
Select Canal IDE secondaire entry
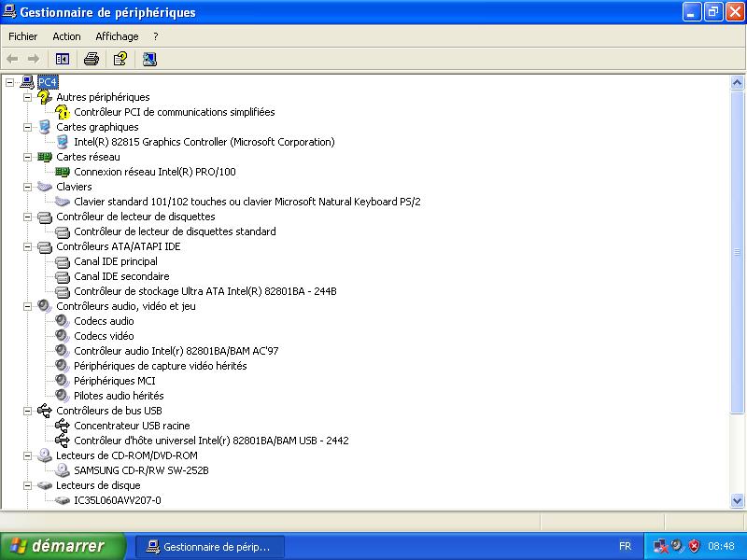[121, 276]
